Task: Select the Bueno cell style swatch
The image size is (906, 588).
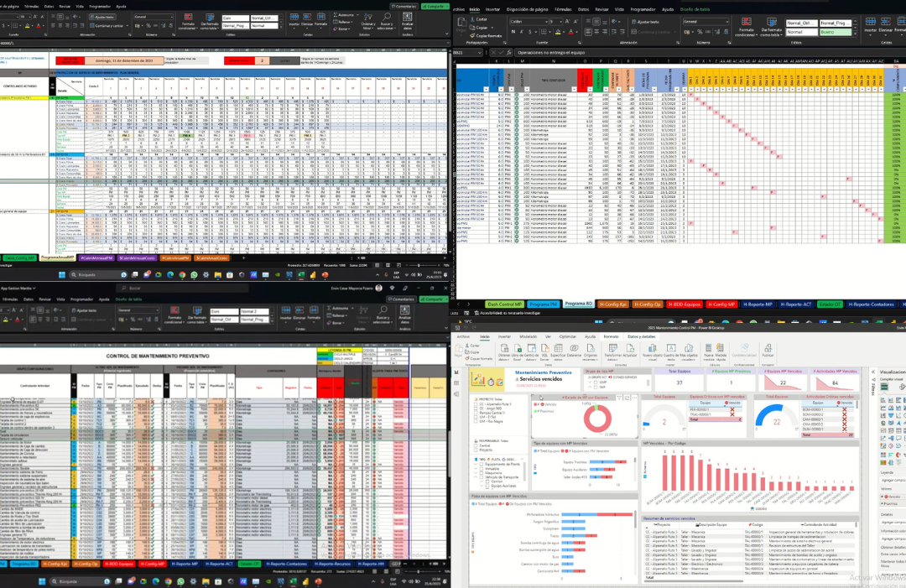Action: 836,32
